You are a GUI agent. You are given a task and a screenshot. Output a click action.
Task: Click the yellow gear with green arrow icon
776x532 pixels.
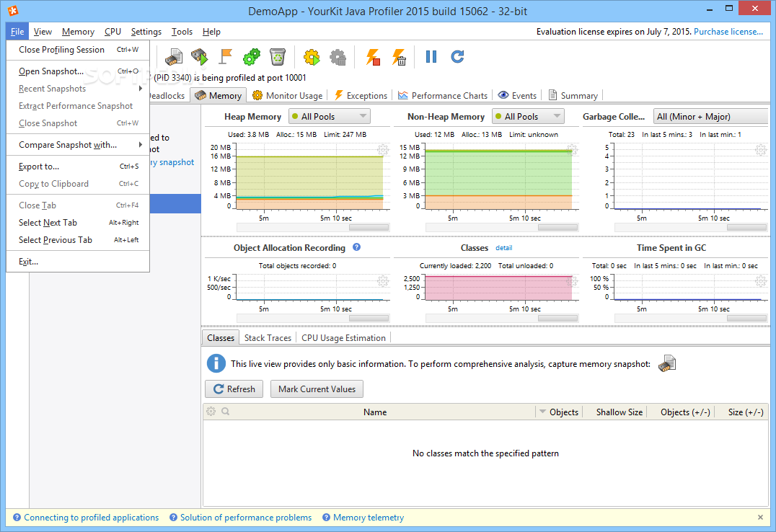point(312,57)
